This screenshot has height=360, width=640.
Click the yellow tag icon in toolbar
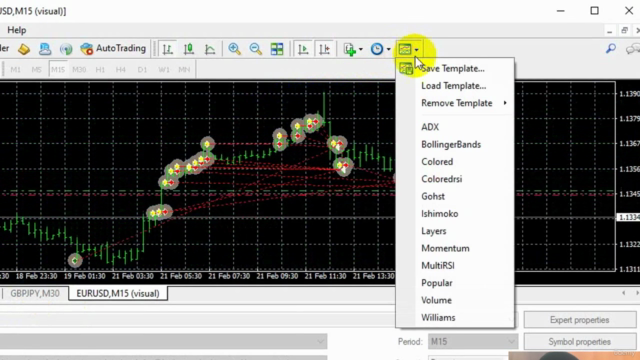click(x=24, y=49)
